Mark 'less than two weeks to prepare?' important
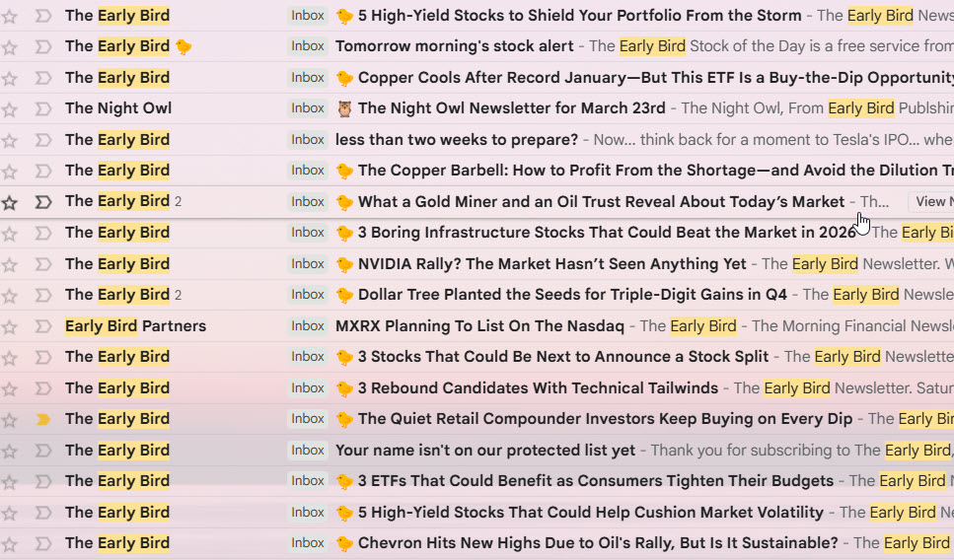The height and width of the screenshot is (560, 954). coord(42,140)
